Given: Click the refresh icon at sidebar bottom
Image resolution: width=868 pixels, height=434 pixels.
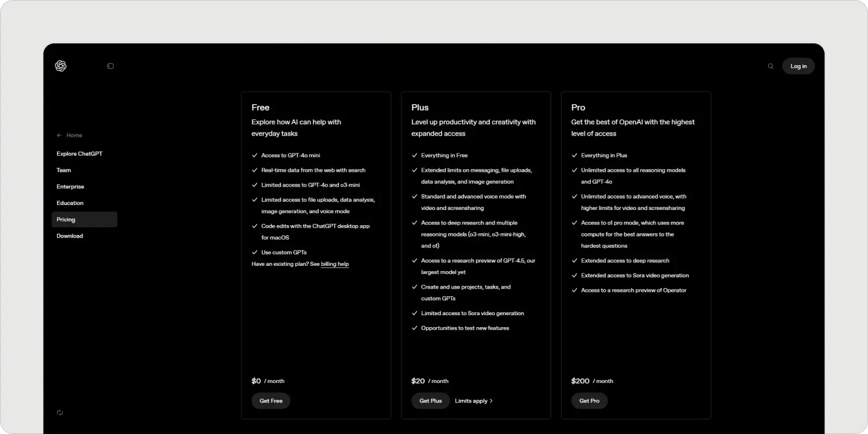Looking at the screenshot, I should 60,412.
